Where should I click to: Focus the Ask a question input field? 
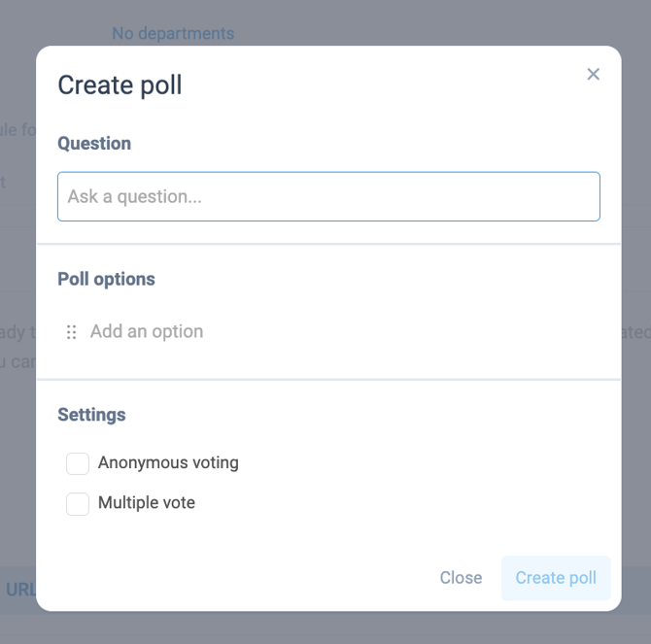coord(328,196)
